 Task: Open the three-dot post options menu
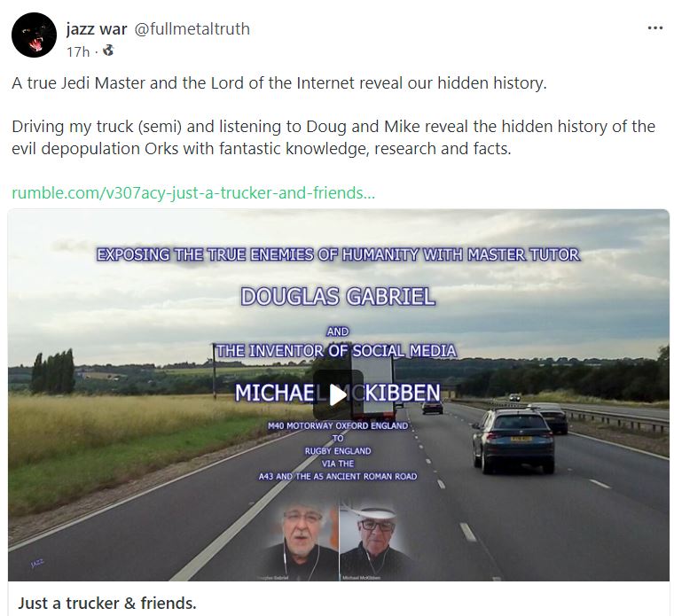[x=654, y=28]
